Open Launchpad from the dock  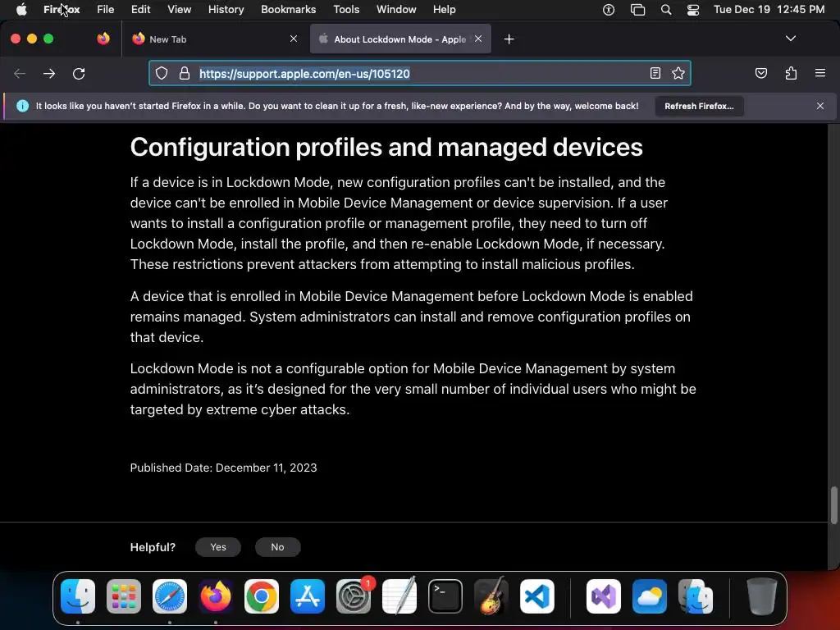124,596
